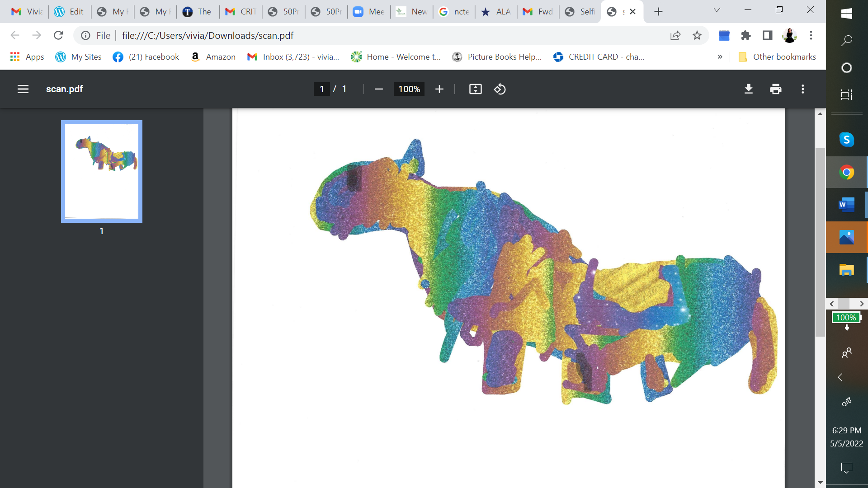The width and height of the screenshot is (868, 488).
Task: Download the scan.pdf file
Action: click(x=749, y=89)
